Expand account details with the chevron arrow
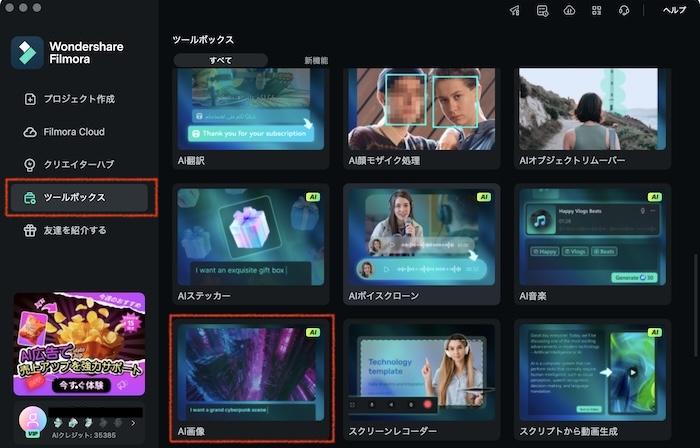 pyautogui.click(x=133, y=423)
